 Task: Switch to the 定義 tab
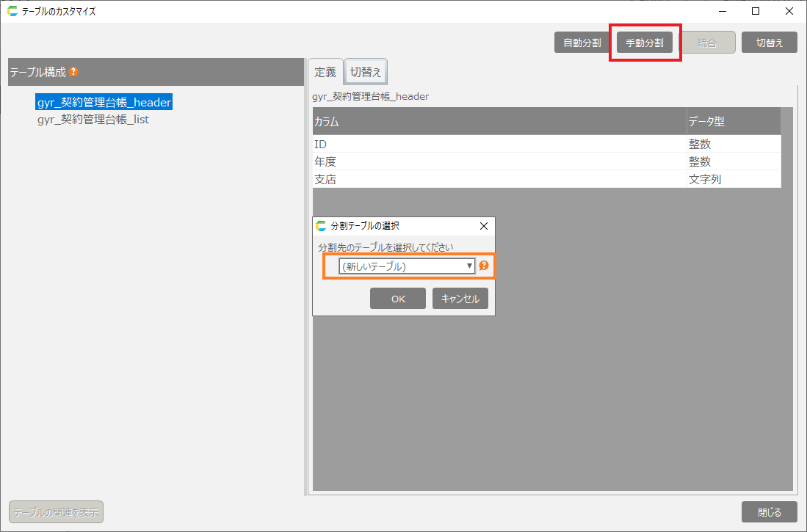[325, 72]
